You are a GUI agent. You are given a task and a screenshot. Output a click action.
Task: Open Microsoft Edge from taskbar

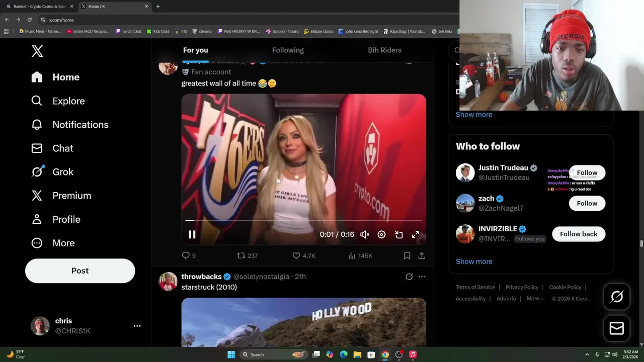point(344,354)
